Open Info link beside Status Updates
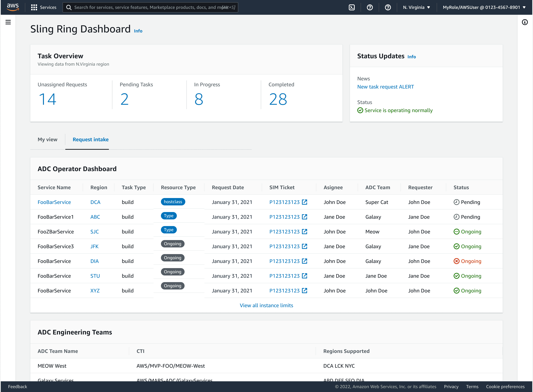This screenshot has height=392, width=533. (x=411, y=57)
